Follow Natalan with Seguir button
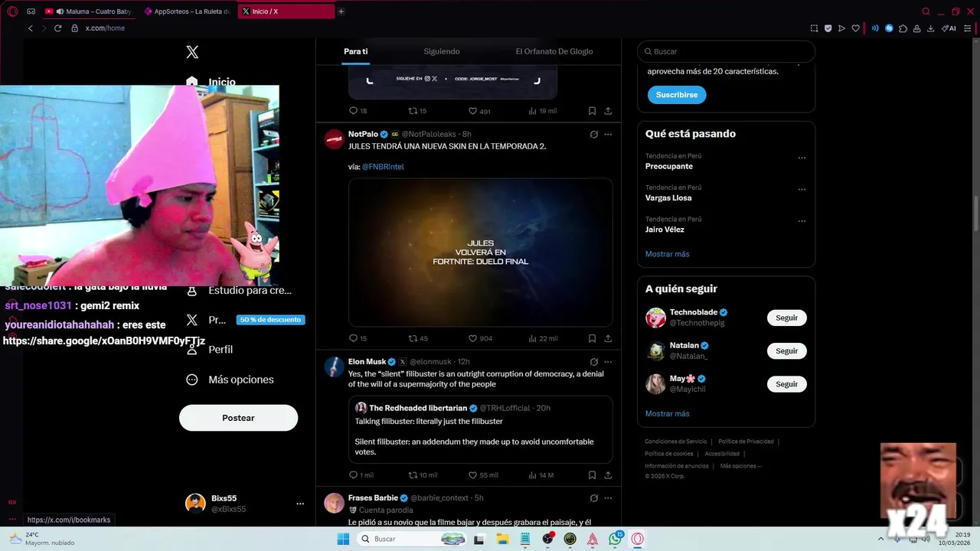 tap(787, 351)
